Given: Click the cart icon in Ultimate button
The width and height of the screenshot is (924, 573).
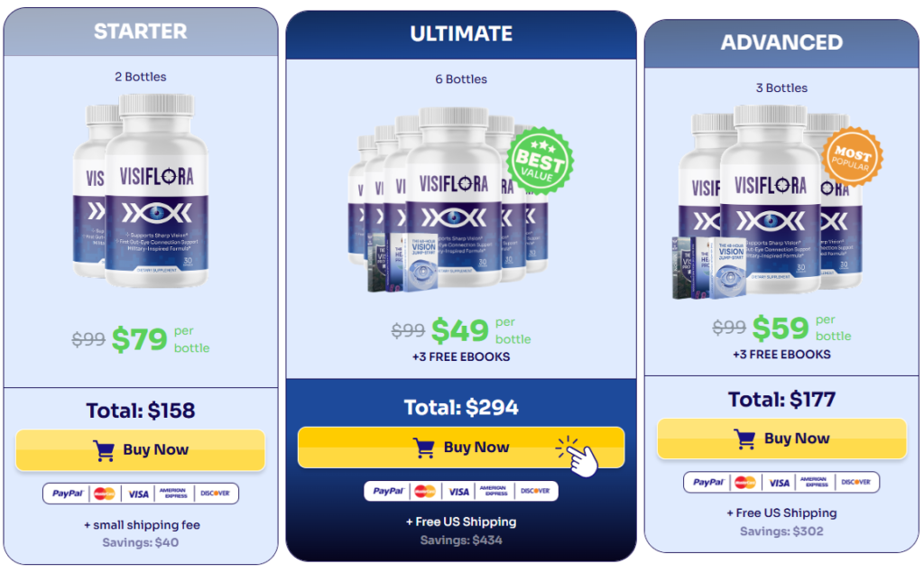Looking at the screenshot, I should pyautogui.click(x=424, y=448).
